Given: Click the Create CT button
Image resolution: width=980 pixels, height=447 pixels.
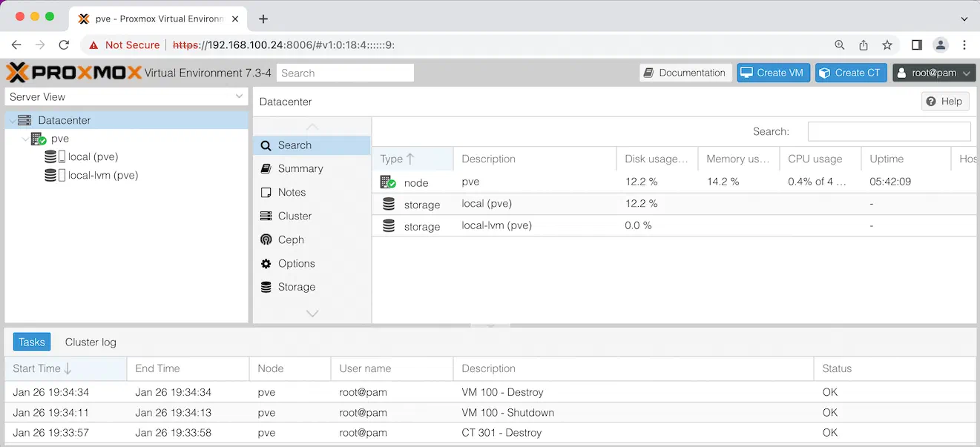Looking at the screenshot, I should 851,73.
